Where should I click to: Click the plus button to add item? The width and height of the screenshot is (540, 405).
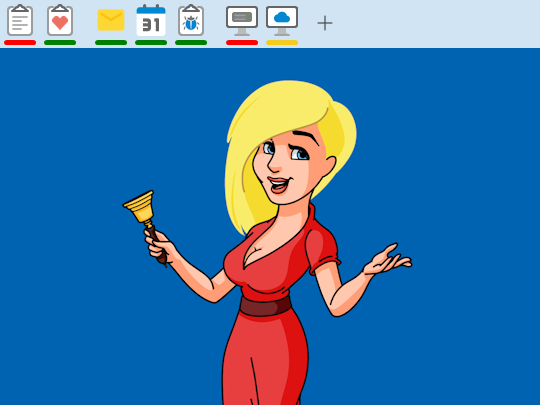324,23
